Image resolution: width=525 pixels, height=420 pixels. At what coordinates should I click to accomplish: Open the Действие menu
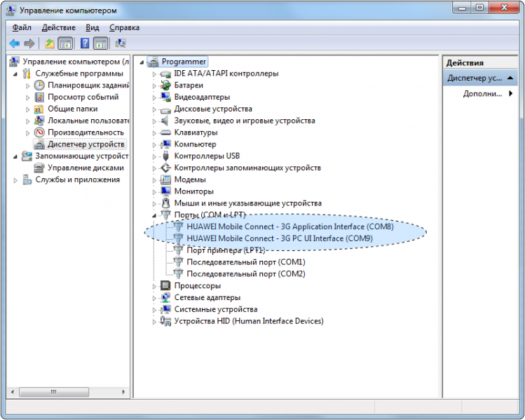click(59, 27)
